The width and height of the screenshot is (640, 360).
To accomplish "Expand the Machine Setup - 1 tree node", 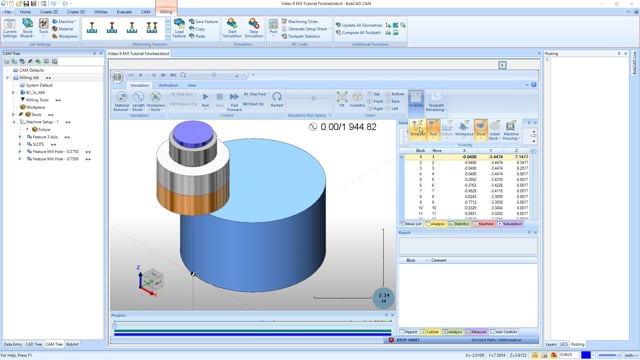I will click(14, 122).
